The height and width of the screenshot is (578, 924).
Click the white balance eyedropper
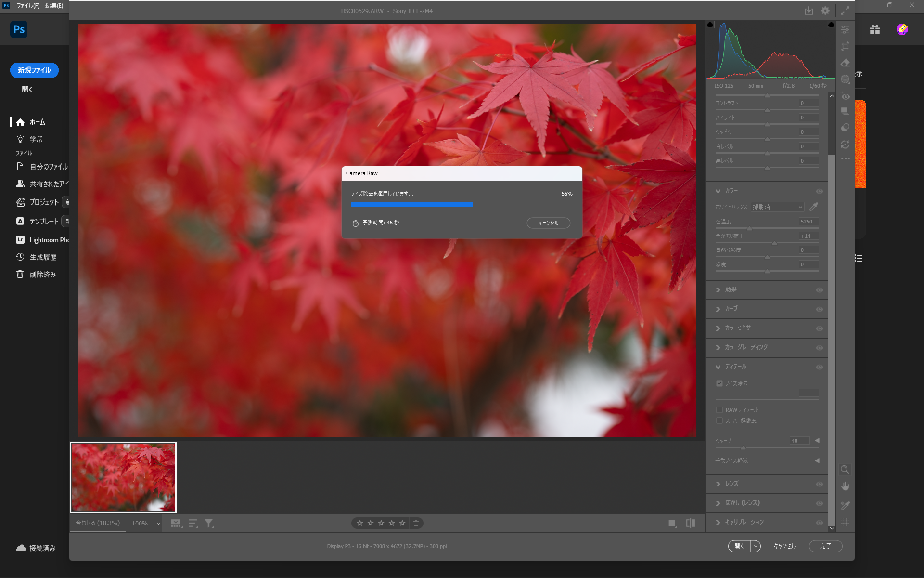[814, 207]
